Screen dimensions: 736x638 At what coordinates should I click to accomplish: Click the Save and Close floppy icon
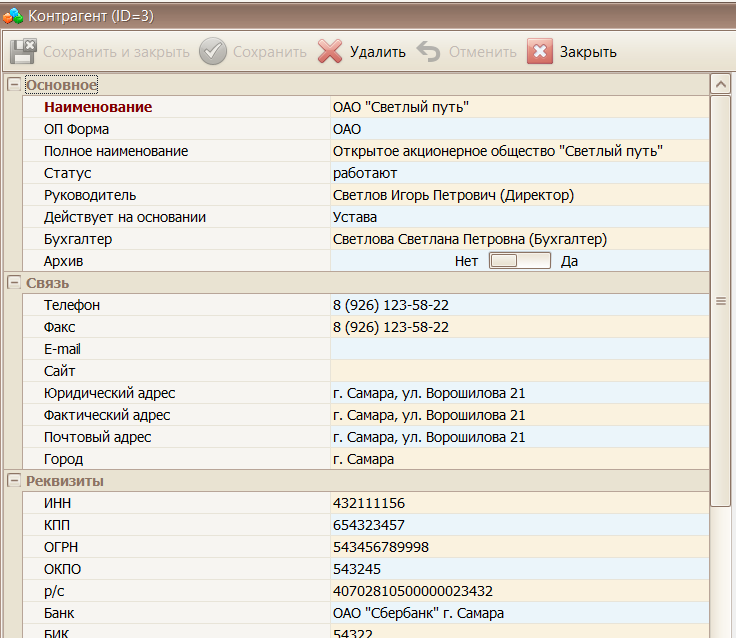pos(23,52)
